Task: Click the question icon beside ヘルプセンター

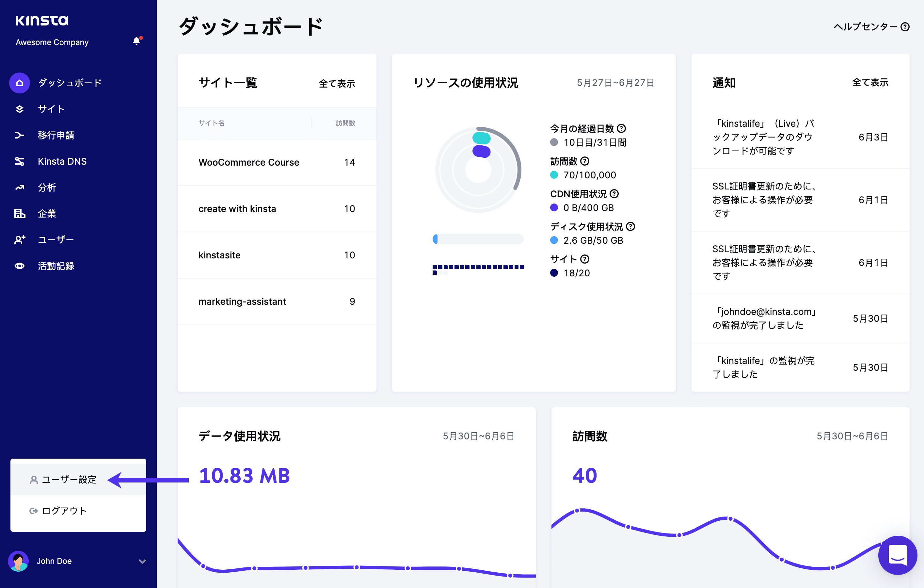Action: [x=905, y=26]
